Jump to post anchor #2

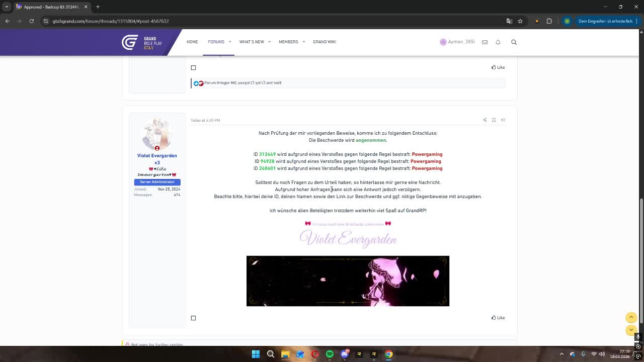coord(503,120)
